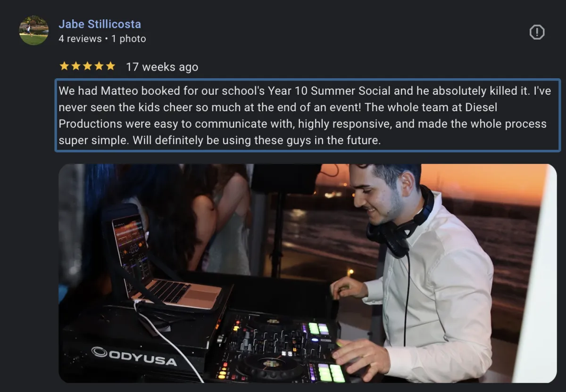Open Jabe Stillicosta's profile avatar

click(33, 31)
